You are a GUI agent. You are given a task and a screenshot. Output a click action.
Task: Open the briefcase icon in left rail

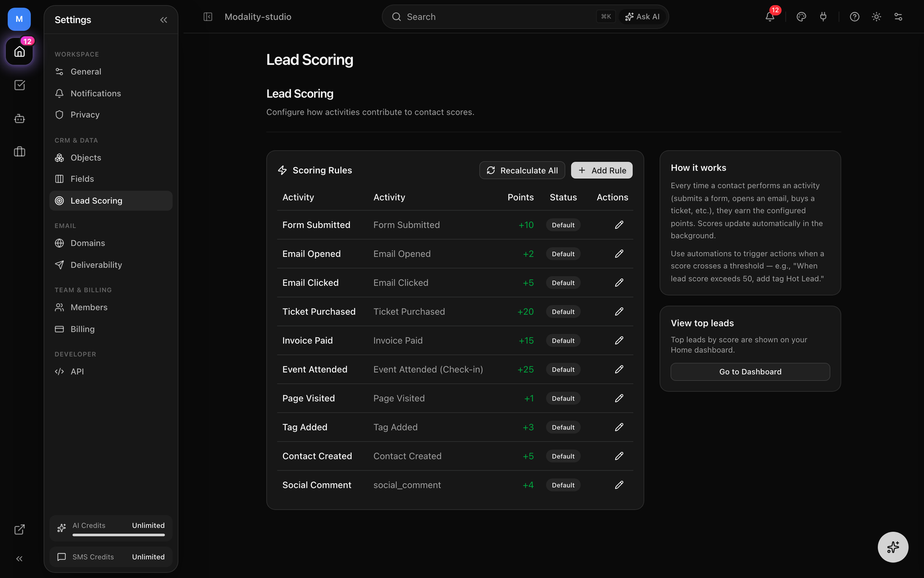point(20,151)
